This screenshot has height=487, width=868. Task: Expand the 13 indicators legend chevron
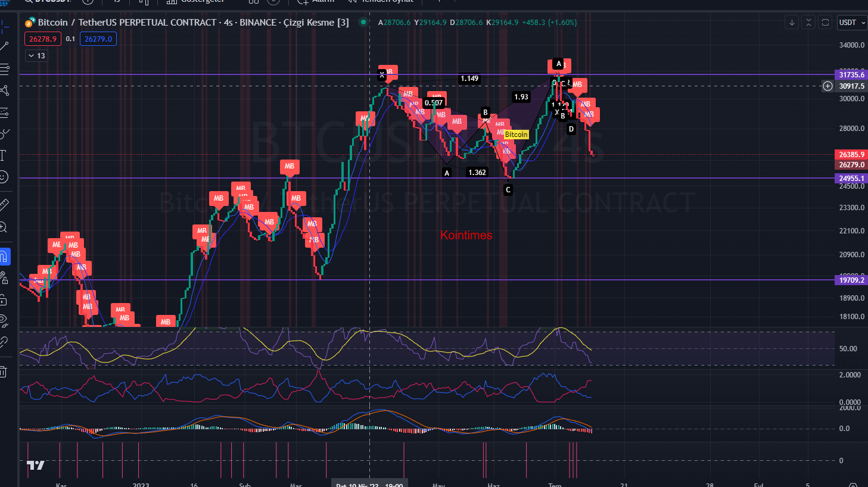pos(36,55)
